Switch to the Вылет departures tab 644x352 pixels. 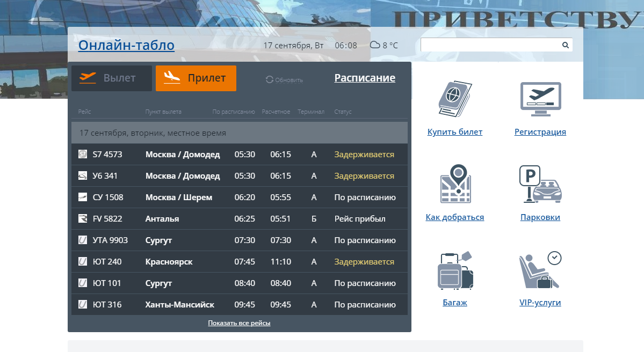pyautogui.click(x=112, y=78)
